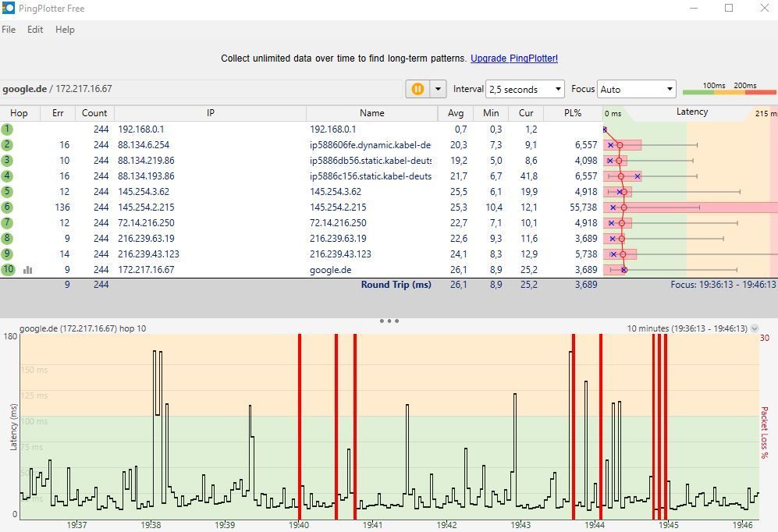The height and width of the screenshot is (532, 778).
Task: Select IP cell 192.168.0.1
Action: [141, 129]
